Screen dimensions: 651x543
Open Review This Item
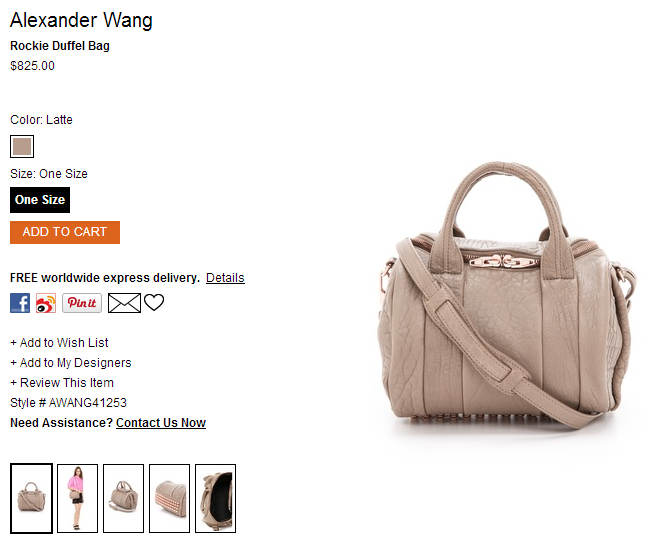pyautogui.click(x=62, y=383)
